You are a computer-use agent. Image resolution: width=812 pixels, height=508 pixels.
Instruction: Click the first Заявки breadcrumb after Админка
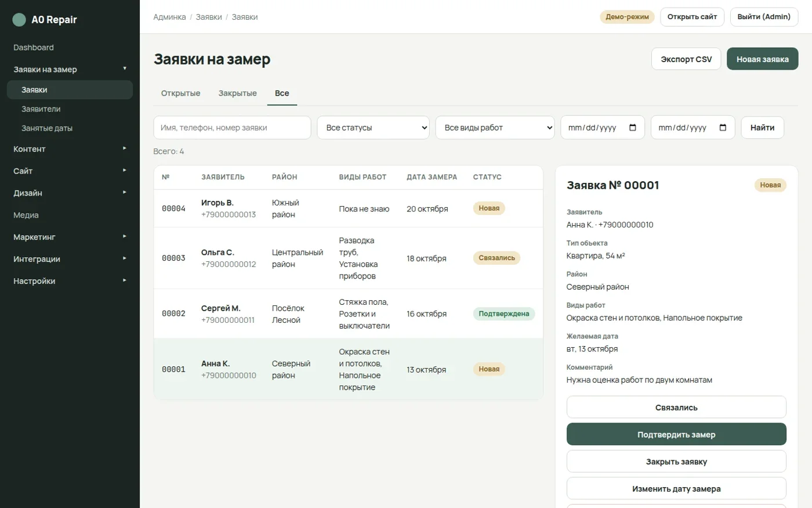coord(209,17)
